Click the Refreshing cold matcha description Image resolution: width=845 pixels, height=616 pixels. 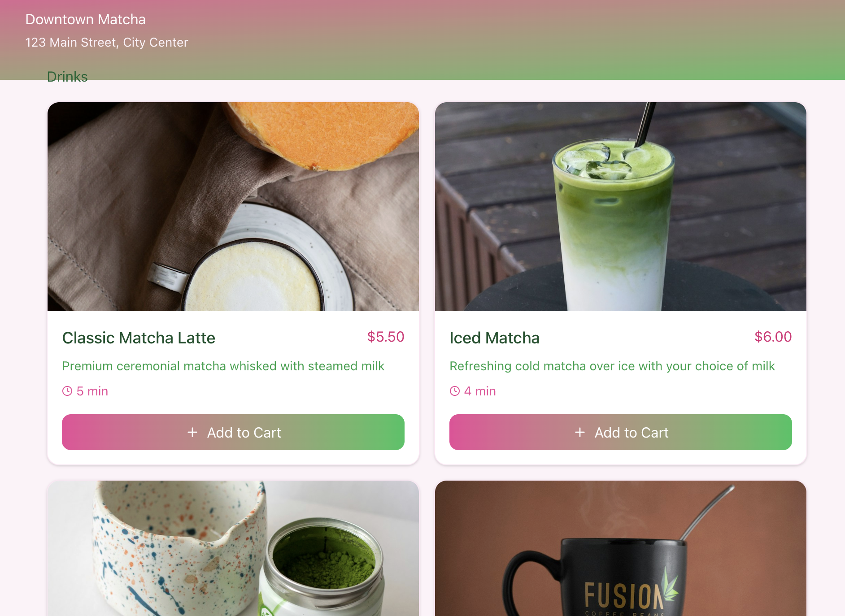click(x=612, y=366)
